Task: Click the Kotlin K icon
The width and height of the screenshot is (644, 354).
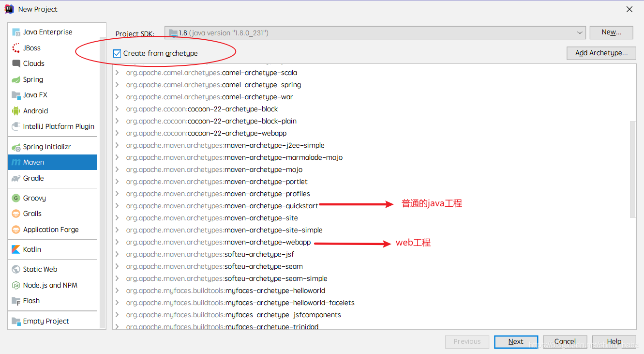Action: point(16,249)
